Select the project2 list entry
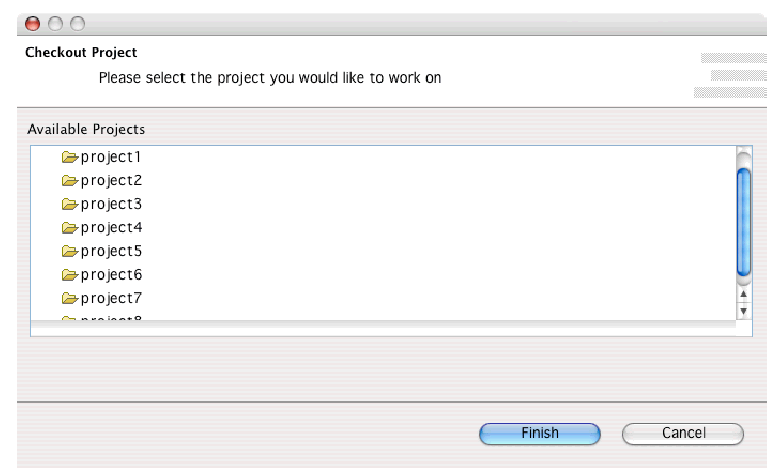The image size is (779, 476). pyautogui.click(x=112, y=181)
